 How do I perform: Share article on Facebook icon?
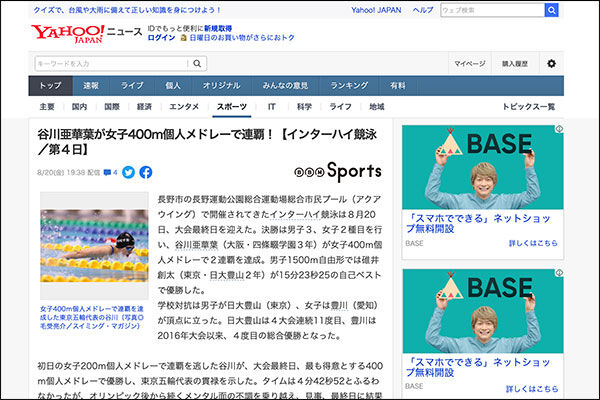[x=146, y=172]
